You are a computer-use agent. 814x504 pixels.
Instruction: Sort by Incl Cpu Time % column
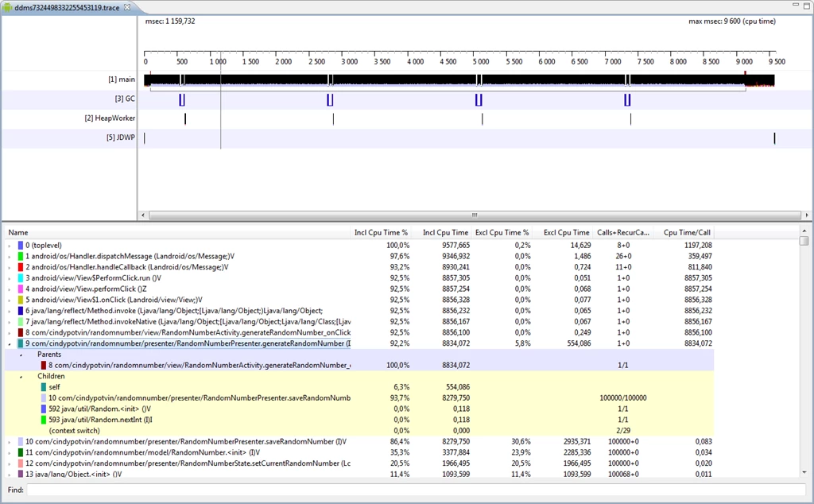coord(381,233)
